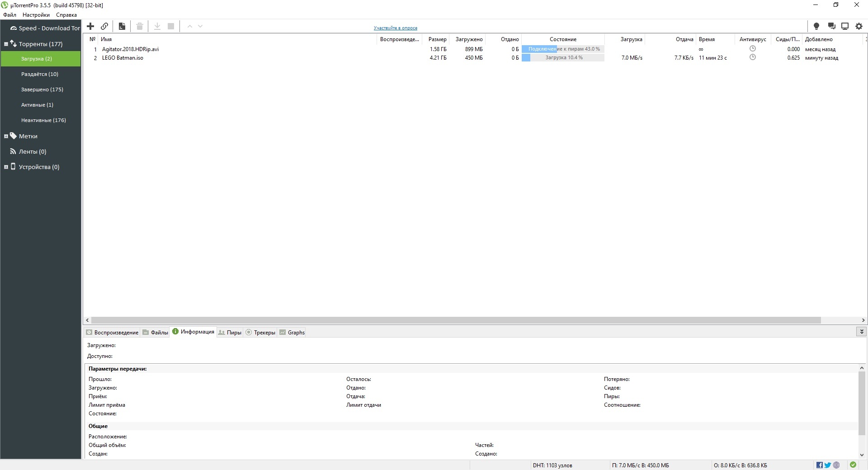Select the Agitator.2018.HDRip.avi torrent

[130, 49]
